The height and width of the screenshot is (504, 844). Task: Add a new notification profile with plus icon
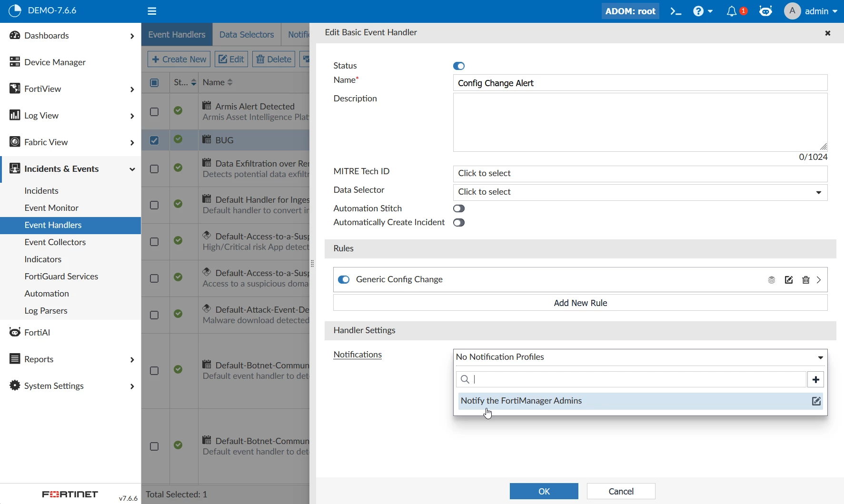816,379
